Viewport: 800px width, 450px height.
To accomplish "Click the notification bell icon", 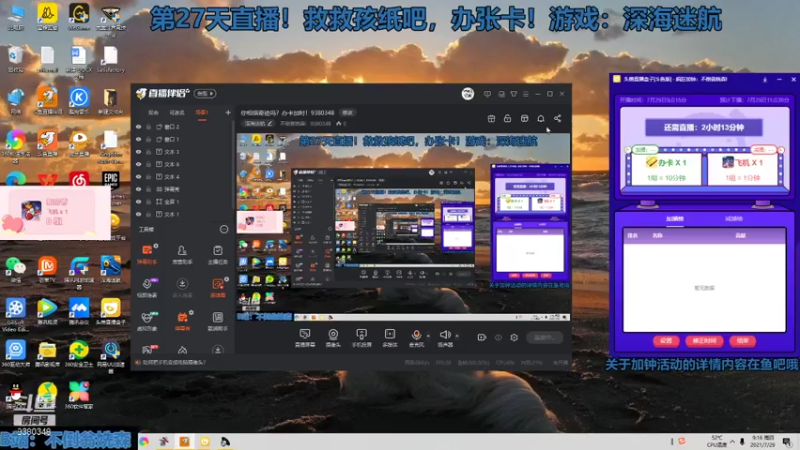I will 541,118.
